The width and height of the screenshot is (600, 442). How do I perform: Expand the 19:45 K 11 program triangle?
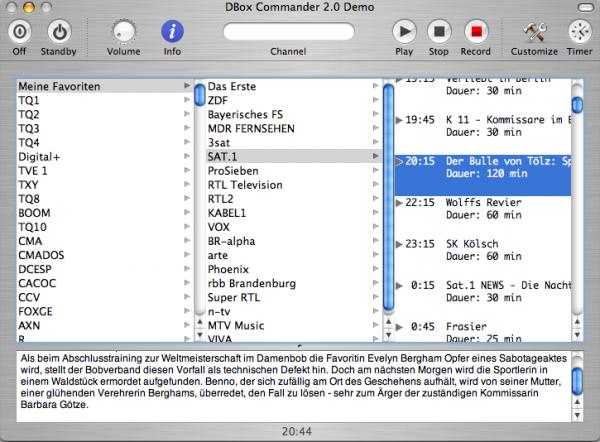point(399,120)
